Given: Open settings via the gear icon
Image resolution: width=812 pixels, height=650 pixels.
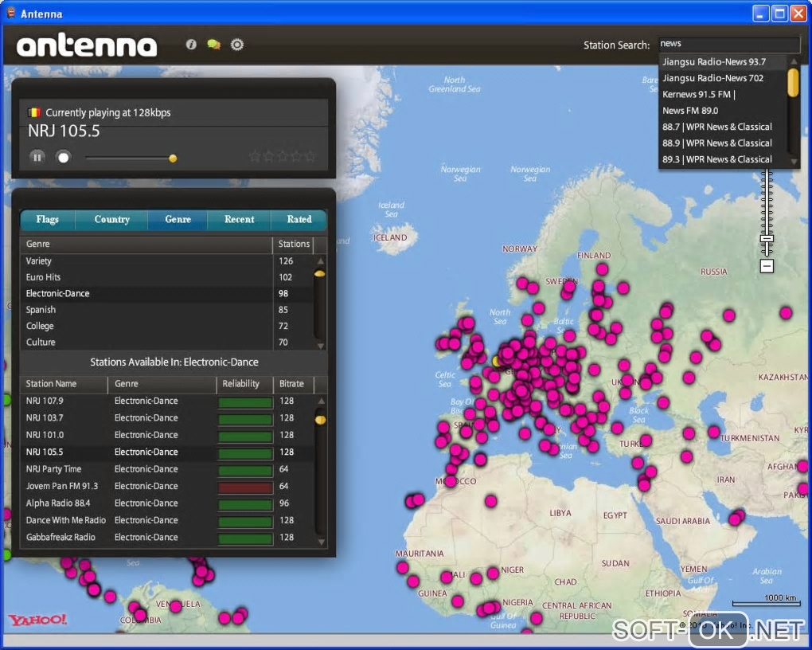Looking at the screenshot, I should pos(236,45).
